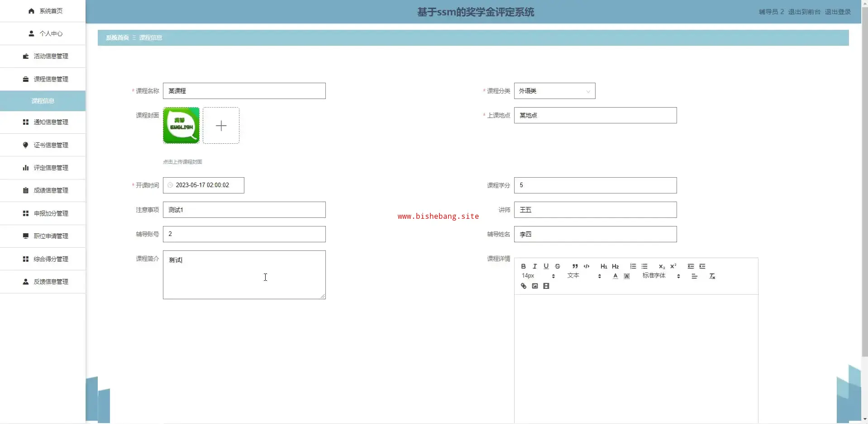Decrease indent in the editor
Viewport: 868px width, 424px height.
pos(691,266)
